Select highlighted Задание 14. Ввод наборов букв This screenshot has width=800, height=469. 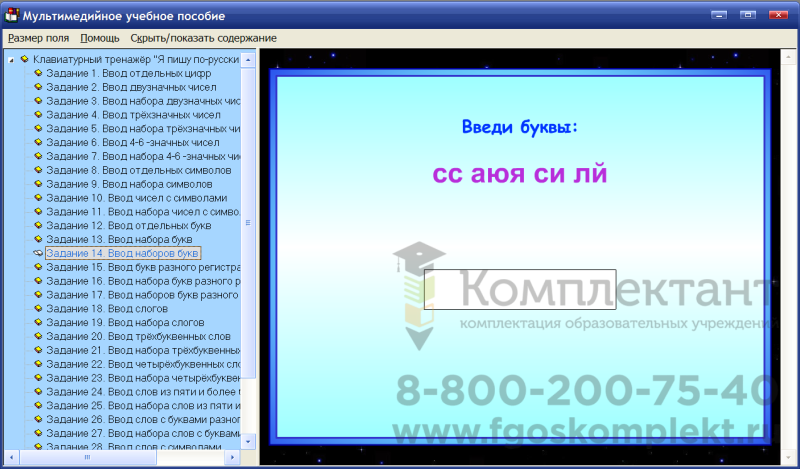(123, 253)
